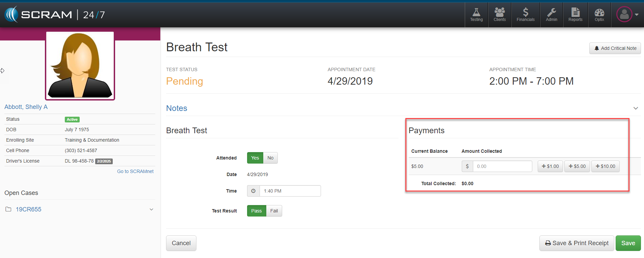Expand case 19CR655 chevron
Screen dimensions: 644x258
click(x=152, y=209)
